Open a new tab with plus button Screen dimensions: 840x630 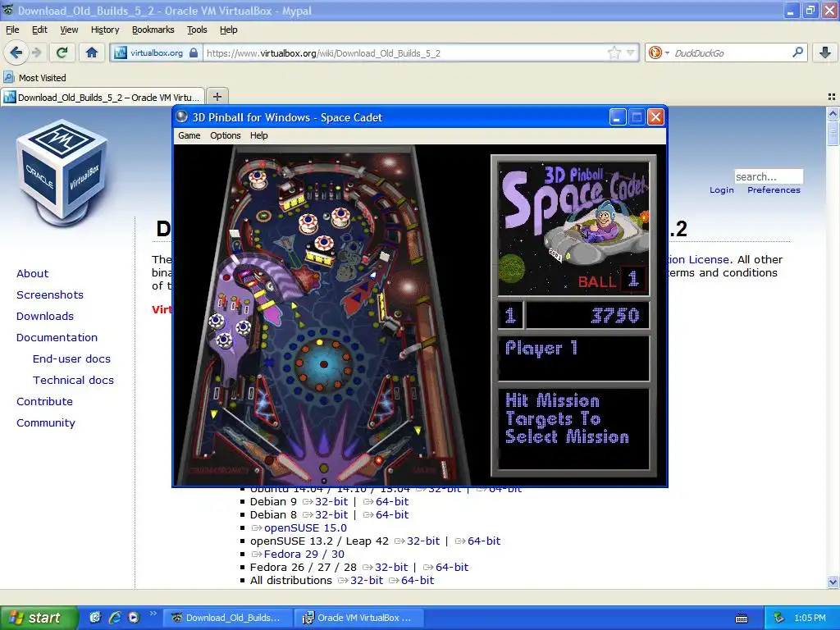[217, 97]
